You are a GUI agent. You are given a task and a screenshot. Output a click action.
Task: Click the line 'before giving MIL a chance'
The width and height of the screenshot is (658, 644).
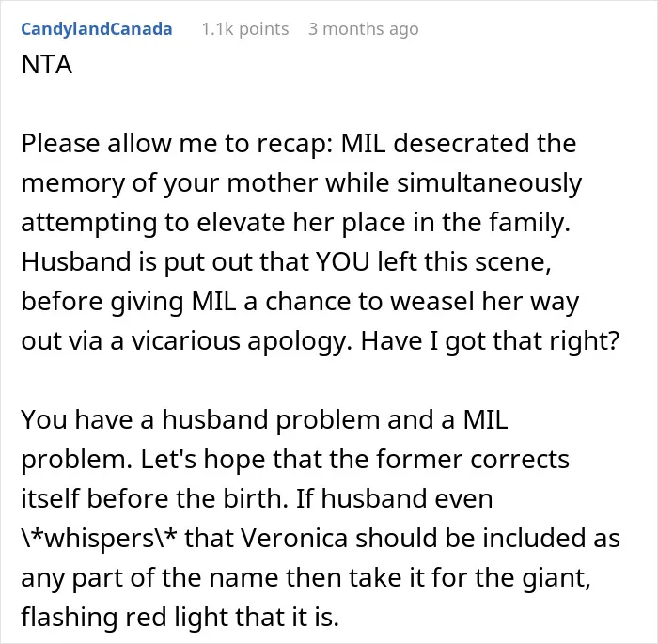[300, 302]
